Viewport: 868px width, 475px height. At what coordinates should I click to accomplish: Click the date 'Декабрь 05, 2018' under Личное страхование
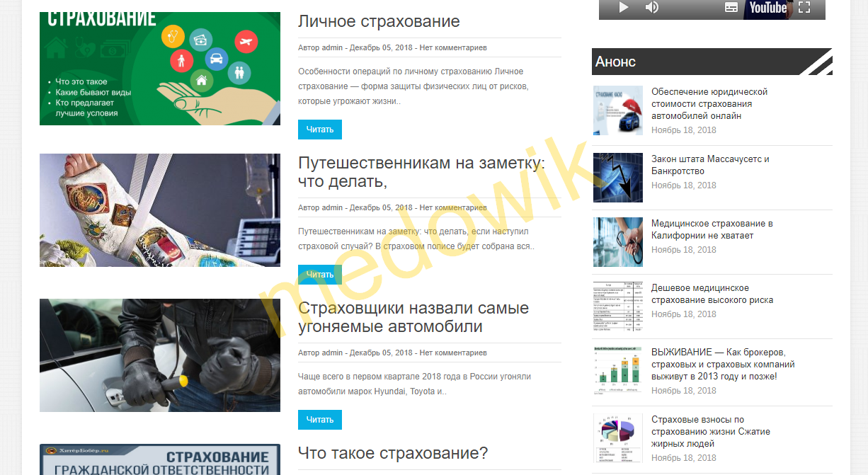[x=381, y=47]
